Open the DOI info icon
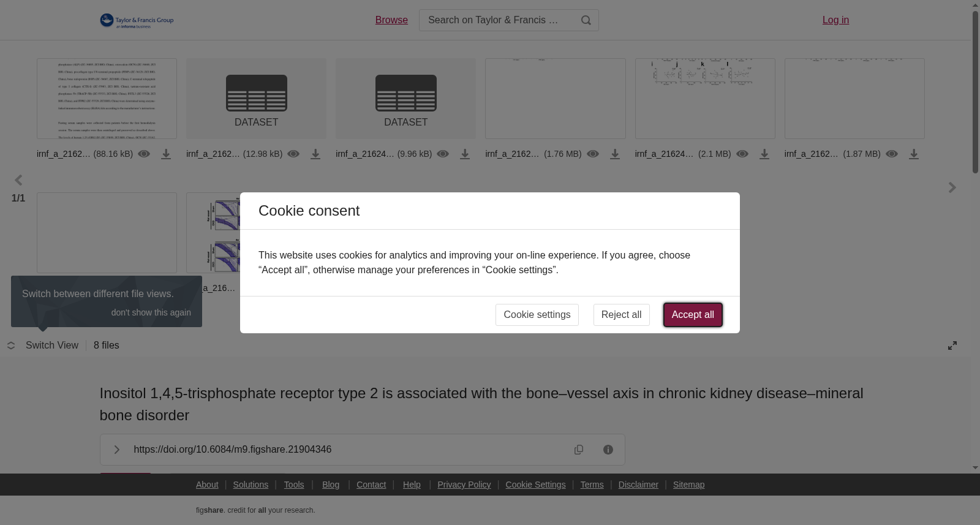The height and width of the screenshot is (525, 980). [x=608, y=450]
